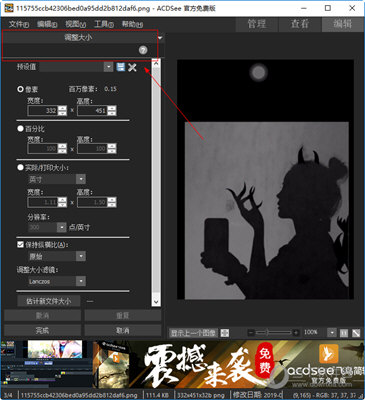This screenshot has height=400, width=365.
Task: Select the 百分比 radio button
Action: coord(20,129)
